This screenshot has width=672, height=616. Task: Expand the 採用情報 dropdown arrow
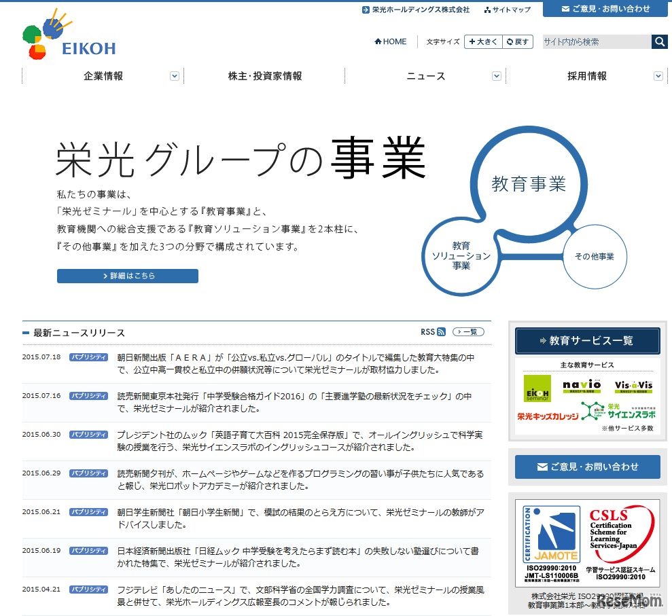tap(658, 76)
